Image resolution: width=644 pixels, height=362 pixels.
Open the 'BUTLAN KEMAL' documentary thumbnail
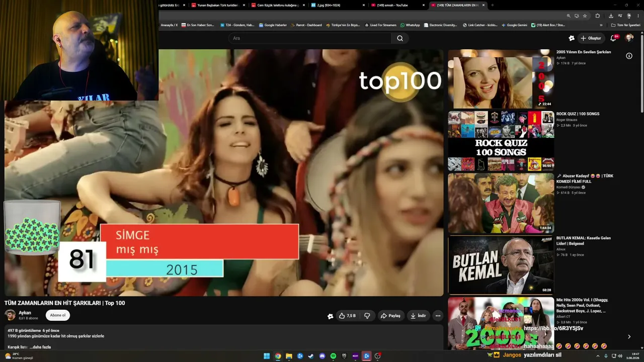(501, 265)
